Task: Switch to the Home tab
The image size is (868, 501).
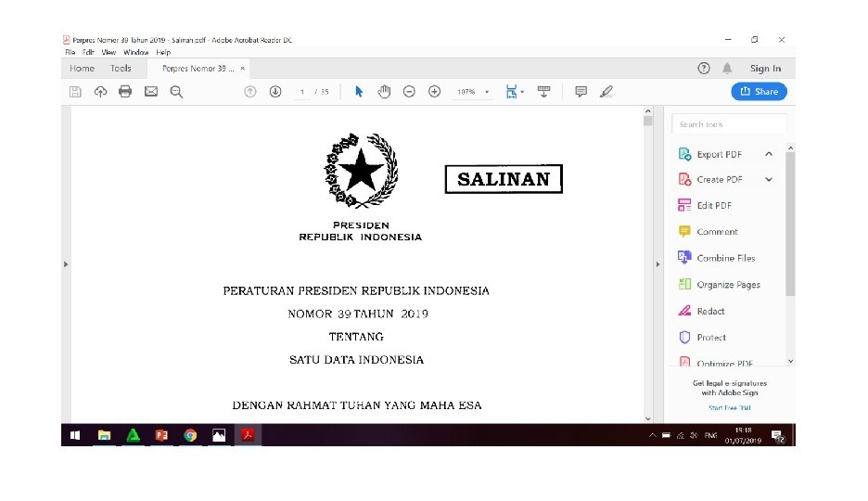Action: coord(82,68)
